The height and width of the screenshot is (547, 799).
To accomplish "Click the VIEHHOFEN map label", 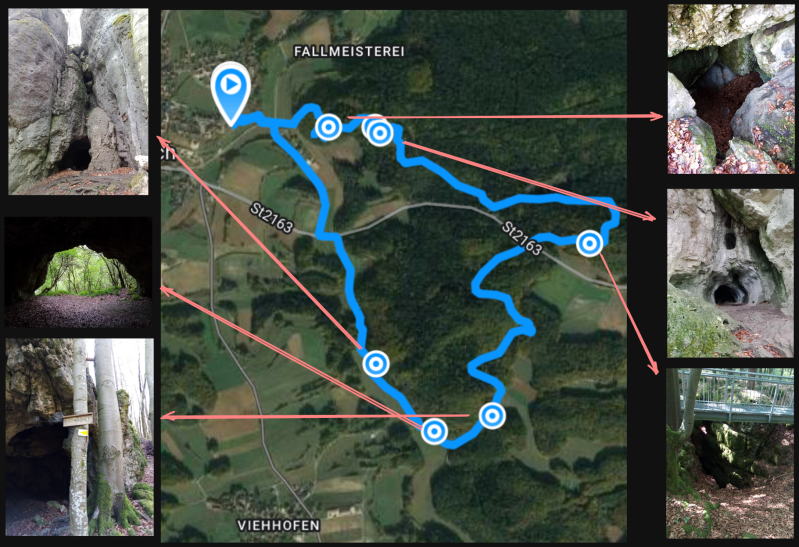I will [x=279, y=525].
